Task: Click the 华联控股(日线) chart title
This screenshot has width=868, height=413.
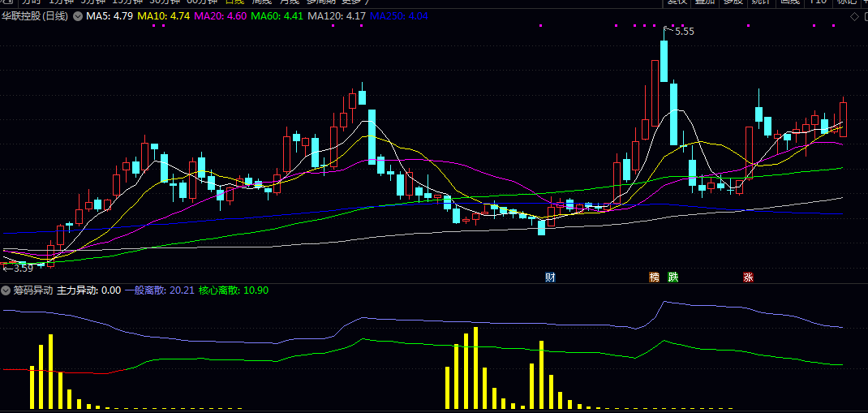Action: [x=35, y=16]
